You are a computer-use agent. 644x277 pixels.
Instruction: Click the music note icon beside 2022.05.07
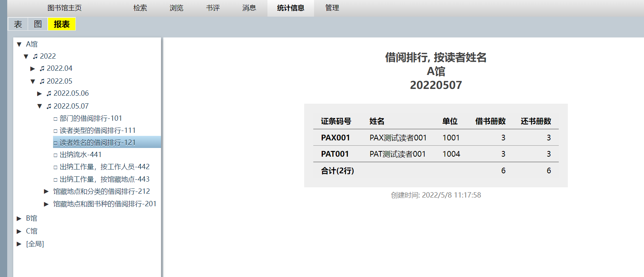tap(49, 106)
